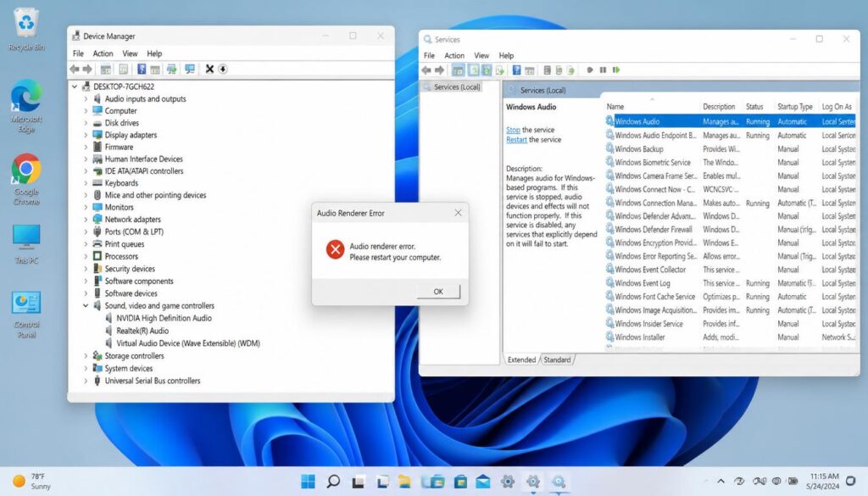Sort services by the Startup Type column header
The height and width of the screenshot is (496, 868).
point(795,106)
